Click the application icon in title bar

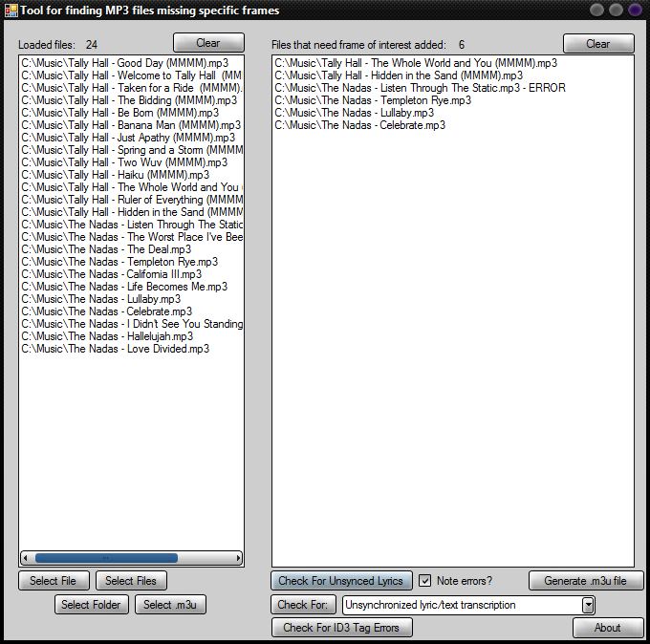click(11, 11)
